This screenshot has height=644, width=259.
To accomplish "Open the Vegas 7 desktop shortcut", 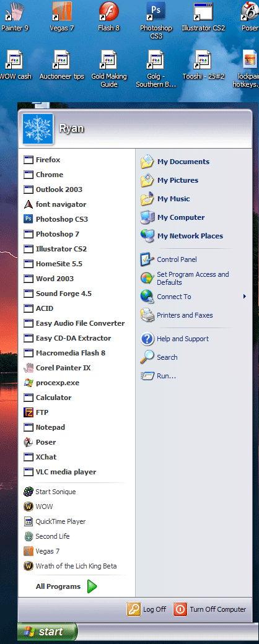I will (62, 12).
